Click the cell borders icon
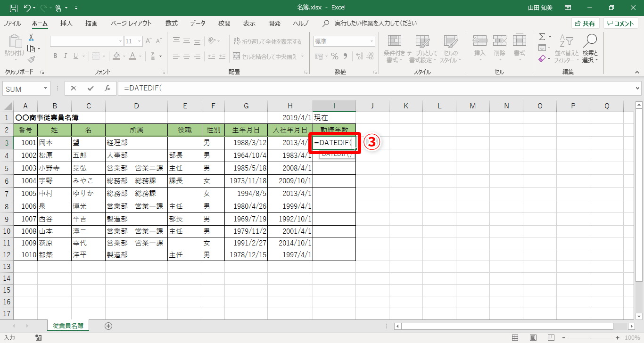Screen dimensions: 644x343 96,56
